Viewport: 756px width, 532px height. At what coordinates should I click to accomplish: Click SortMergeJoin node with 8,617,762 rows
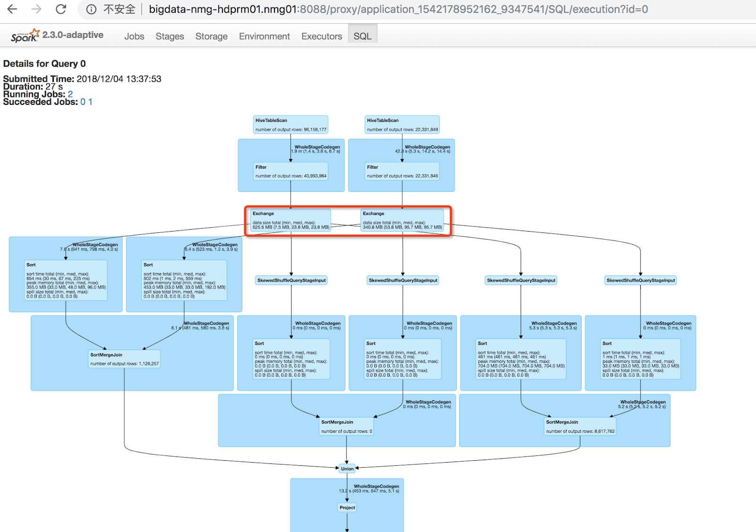(x=580, y=427)
